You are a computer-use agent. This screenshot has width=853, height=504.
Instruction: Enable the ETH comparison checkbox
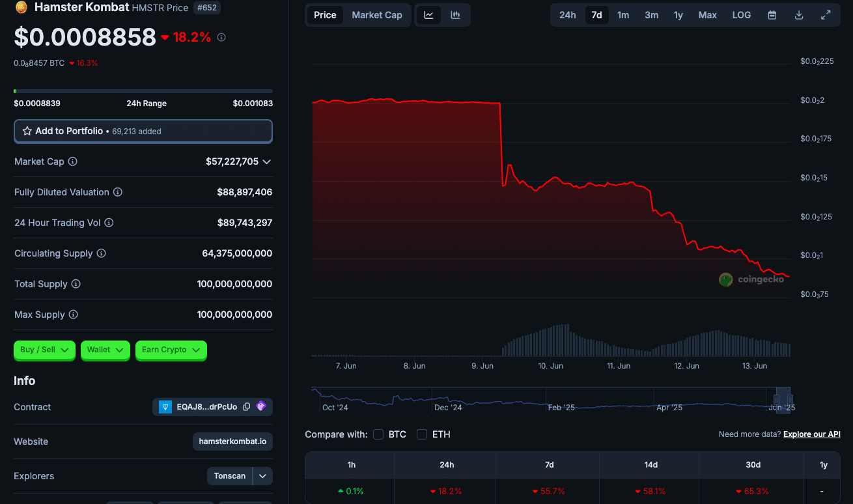click(x=422, y=434)
